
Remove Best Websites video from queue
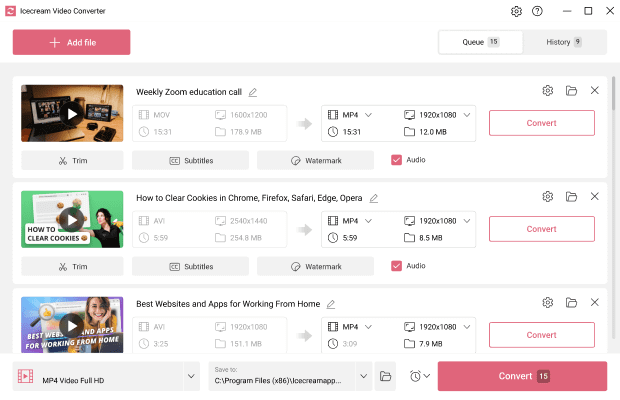(595, 303)
